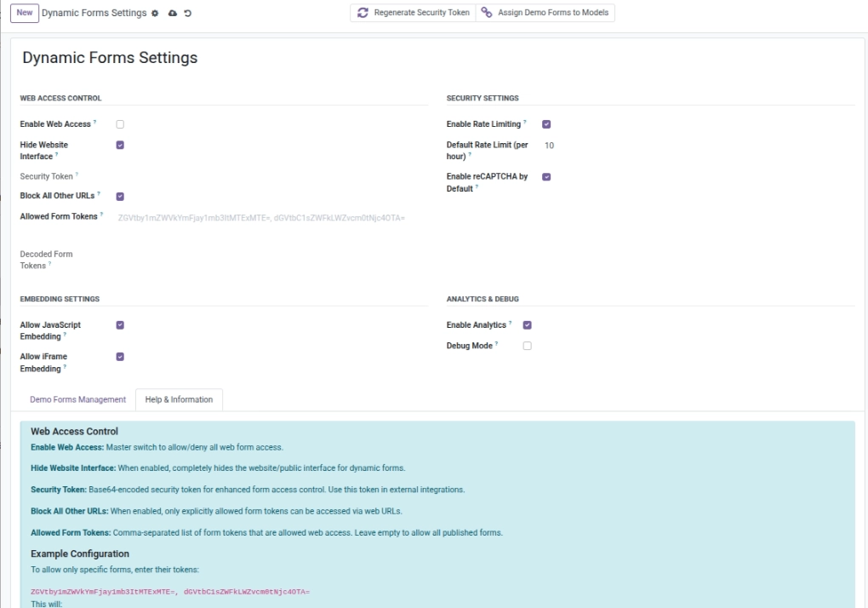Show help tooltip for Security Token
The image size is (868, 608).
click(77, 175)
